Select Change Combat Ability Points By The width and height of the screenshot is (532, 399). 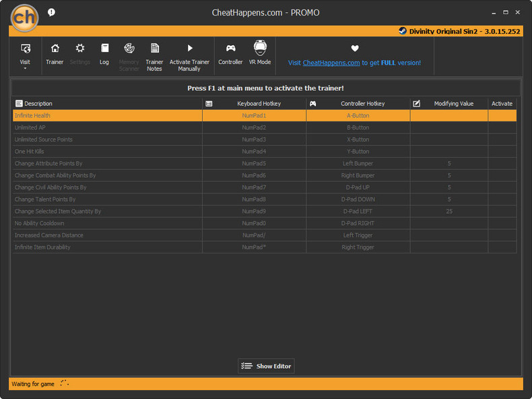click(265, 175)
